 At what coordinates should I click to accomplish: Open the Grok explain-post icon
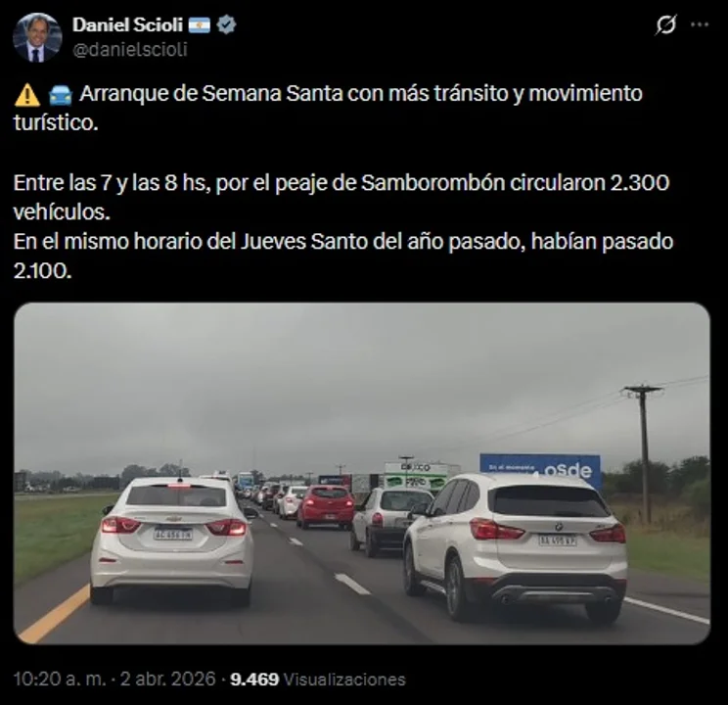pos(665,24)
